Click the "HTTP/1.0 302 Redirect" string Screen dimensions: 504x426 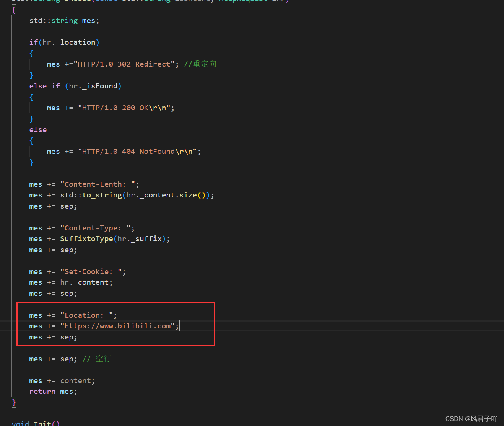[124, 64]
